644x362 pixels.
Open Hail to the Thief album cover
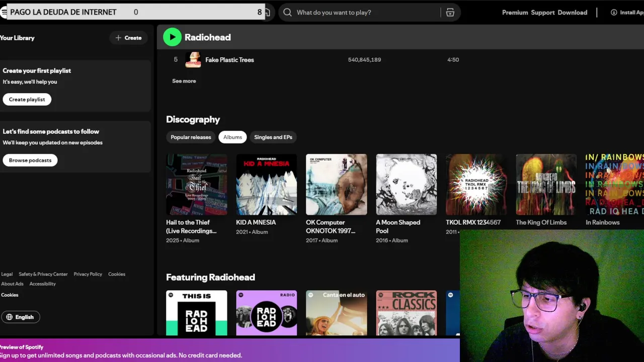[197, 185]
